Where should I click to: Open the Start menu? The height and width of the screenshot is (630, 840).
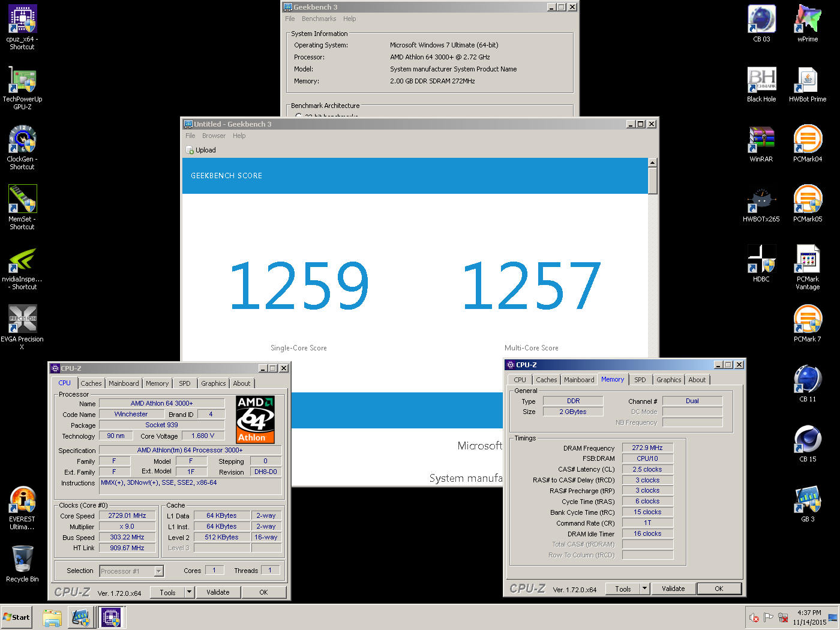17,617
